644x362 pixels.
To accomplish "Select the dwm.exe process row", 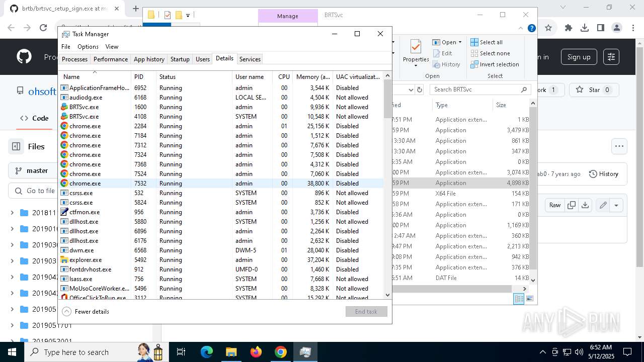I will (221, 250).
